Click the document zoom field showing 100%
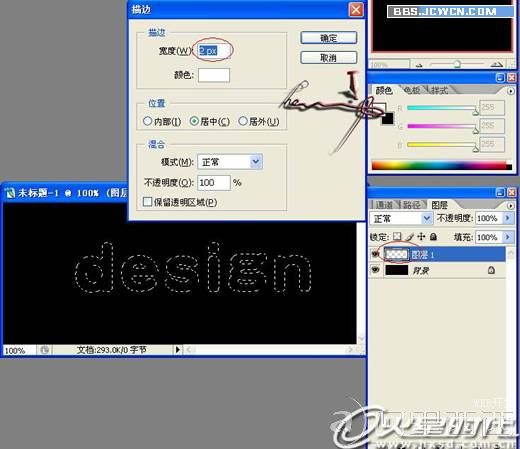Screen dimensions: 520x449 point(19,350)
